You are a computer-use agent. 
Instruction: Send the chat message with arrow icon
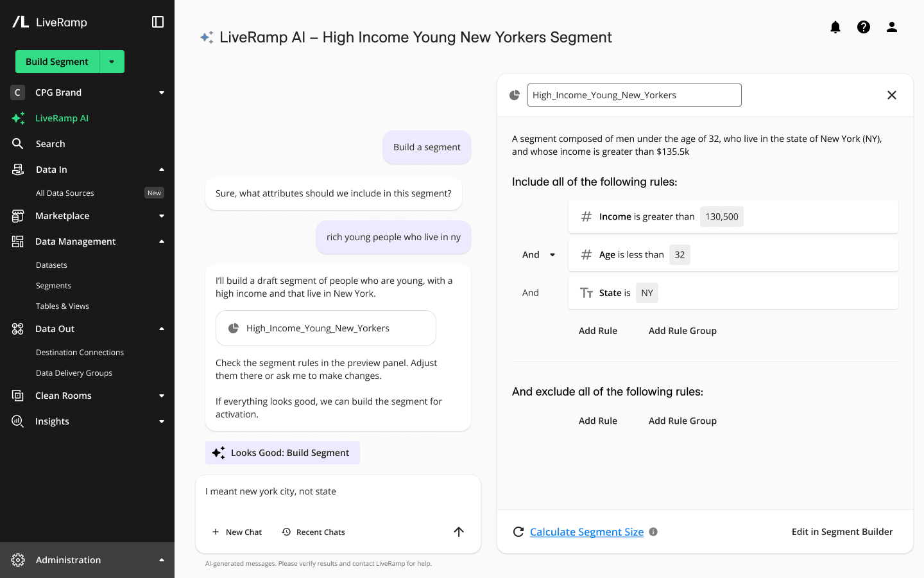459,532
